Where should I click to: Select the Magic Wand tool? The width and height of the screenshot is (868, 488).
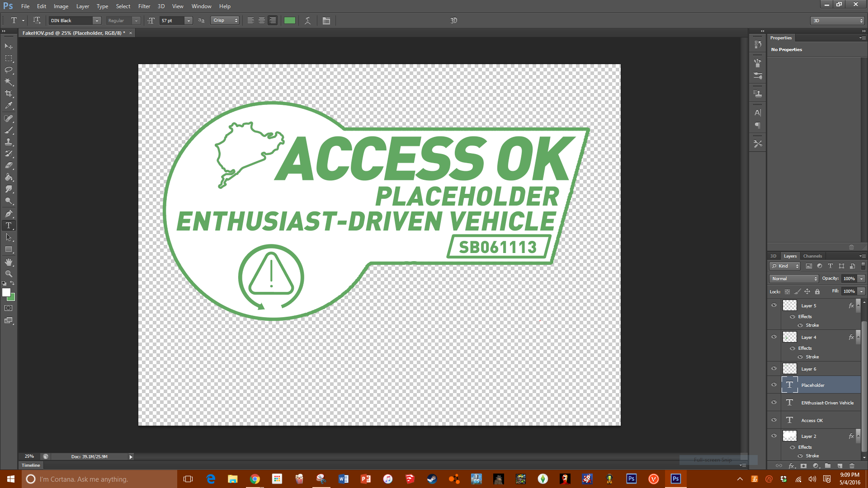tap(9, 82)
